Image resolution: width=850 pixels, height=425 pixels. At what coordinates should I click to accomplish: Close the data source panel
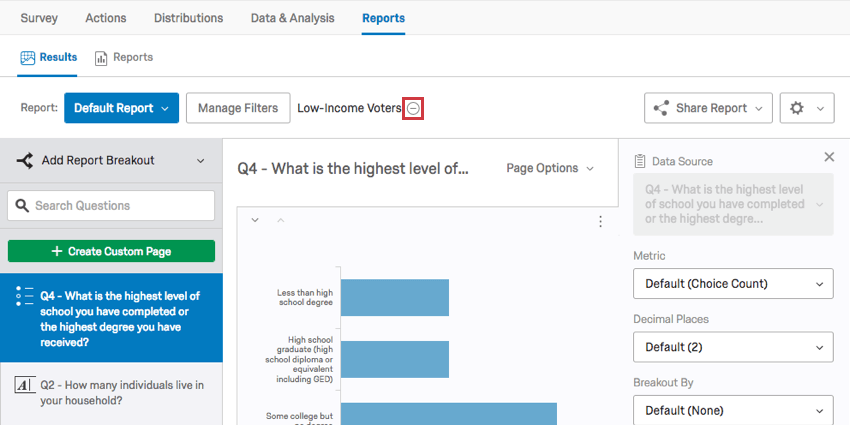click(828, 157)
